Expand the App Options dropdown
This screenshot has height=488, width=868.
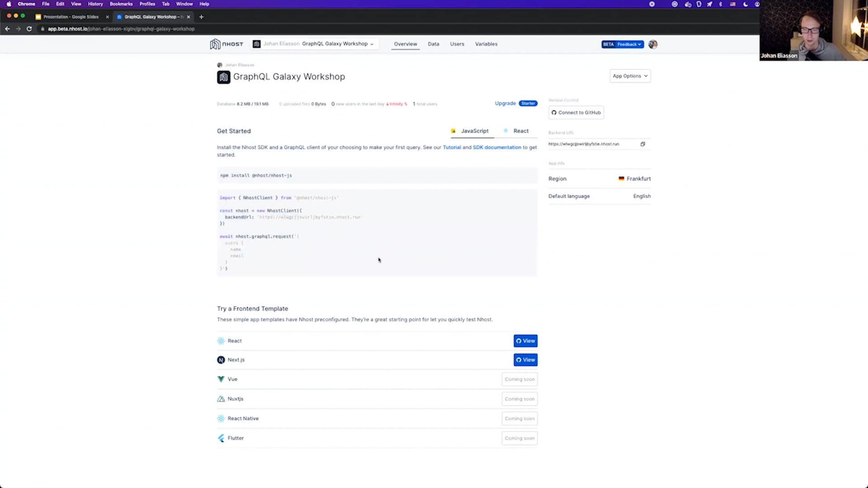(x=630, y=76)
